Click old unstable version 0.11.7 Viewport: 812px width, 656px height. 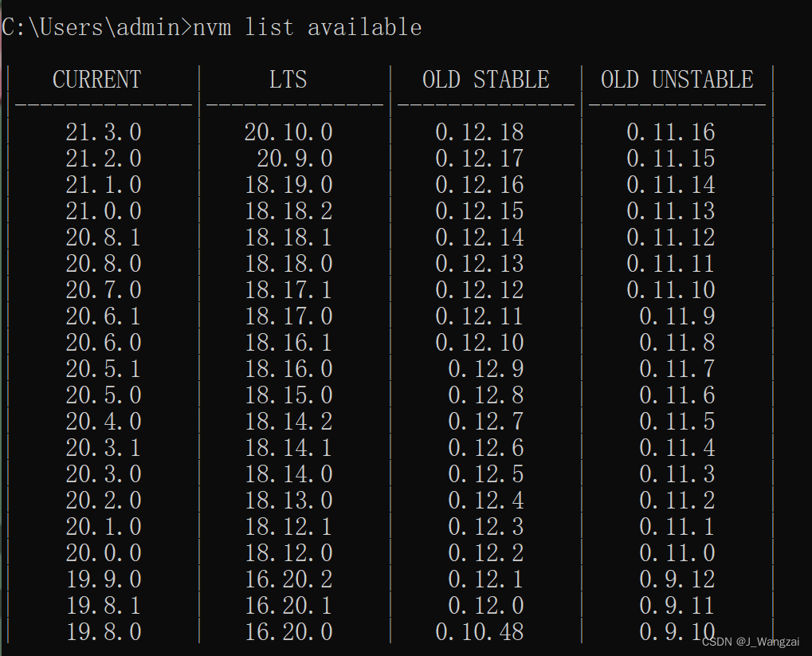click(677, 369)
